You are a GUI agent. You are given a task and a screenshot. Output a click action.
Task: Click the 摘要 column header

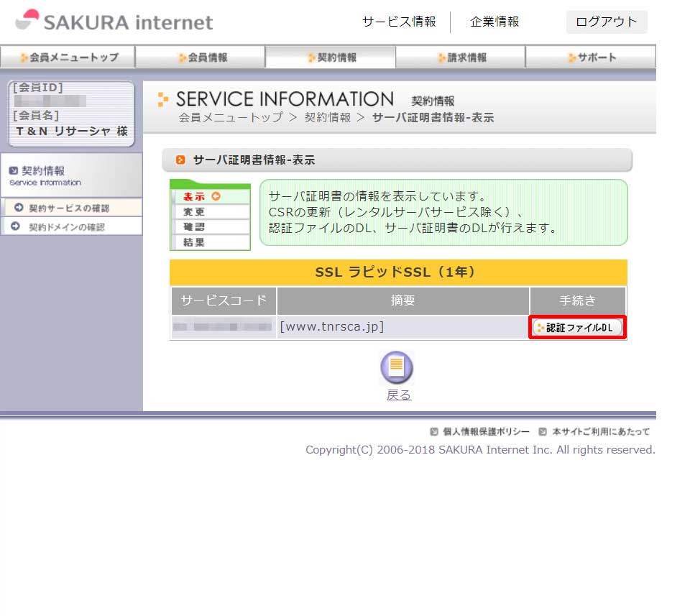tap(402, 300)
